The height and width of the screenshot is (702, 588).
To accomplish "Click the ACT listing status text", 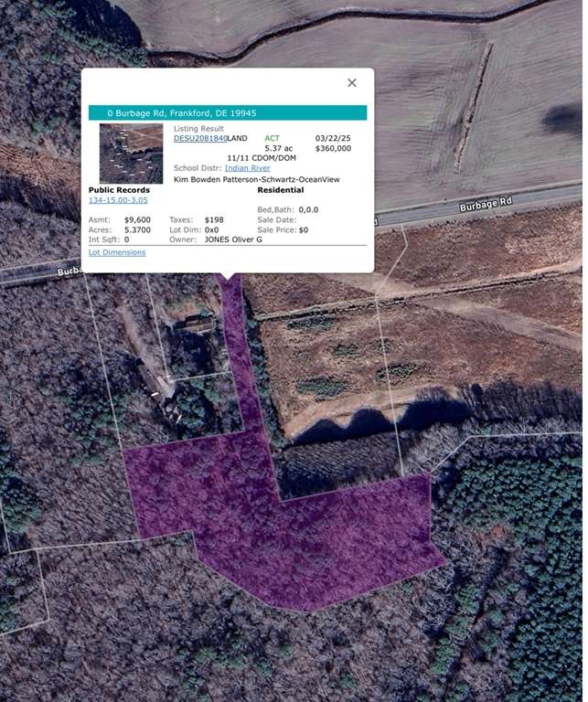I will 273,138.
